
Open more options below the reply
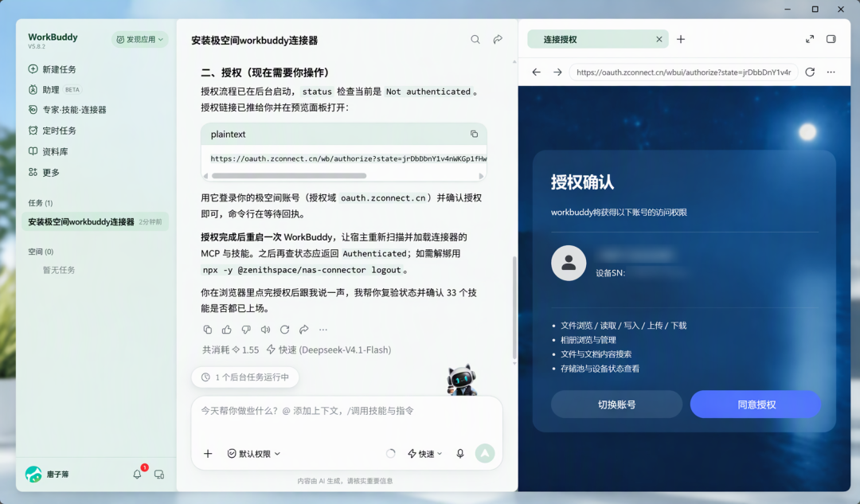[323, 330]
